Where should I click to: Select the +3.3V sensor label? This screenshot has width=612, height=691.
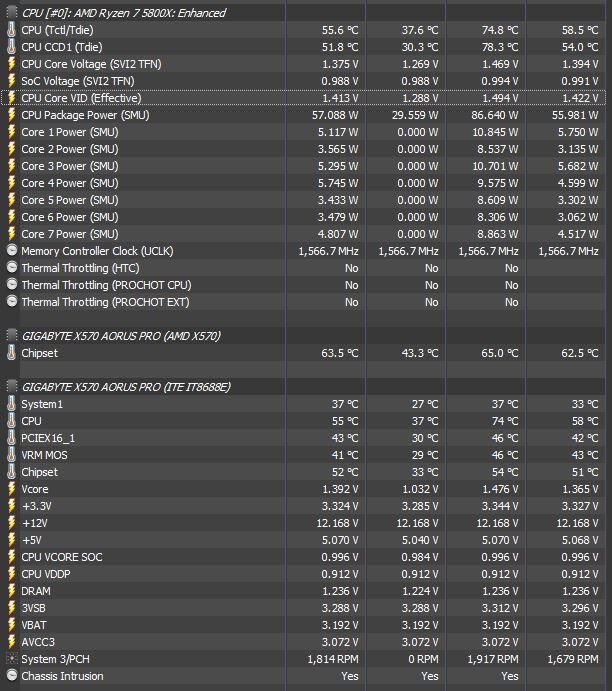[37, 506]
